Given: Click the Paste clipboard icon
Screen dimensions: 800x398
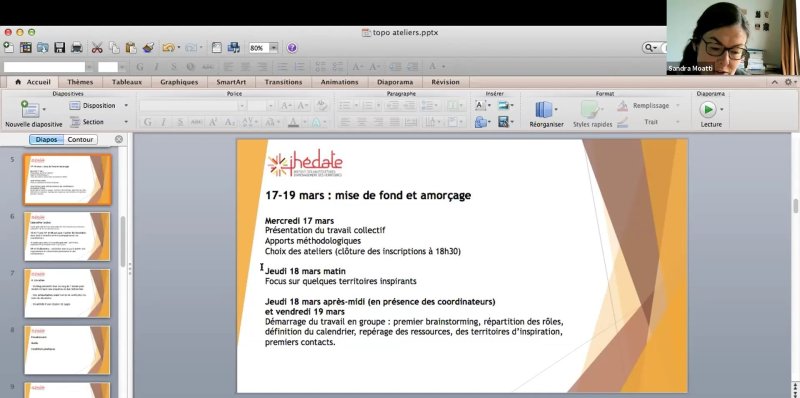Looking at the screenshot, I should 131,48.
